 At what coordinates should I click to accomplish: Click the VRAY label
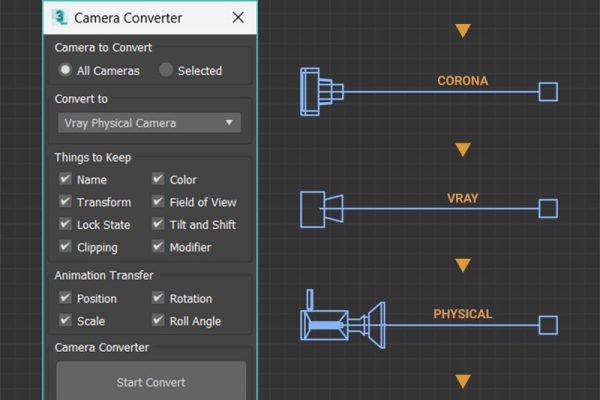click(x=463, y=198)
